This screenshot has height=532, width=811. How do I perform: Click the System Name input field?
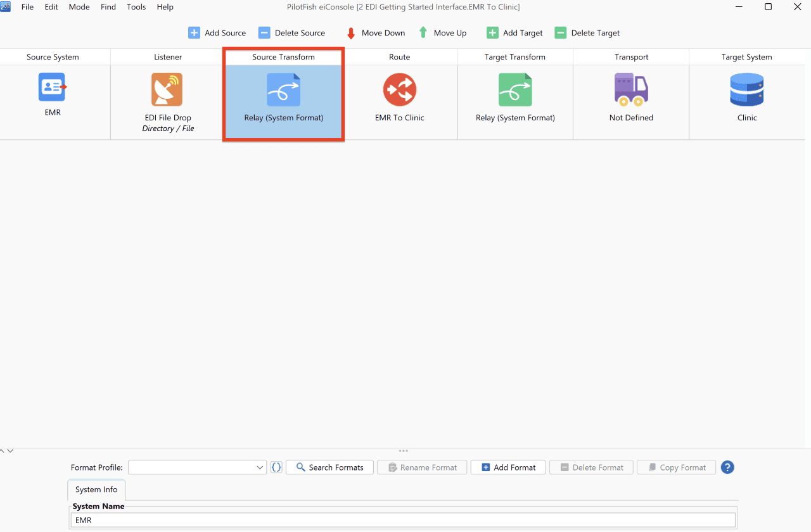click(403, 520)
